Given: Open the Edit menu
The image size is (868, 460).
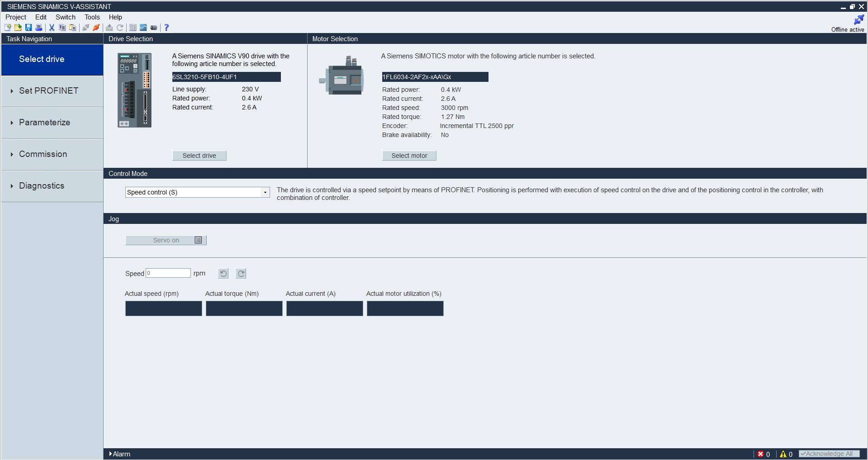Looking at the screenshot, I should 41,17.
